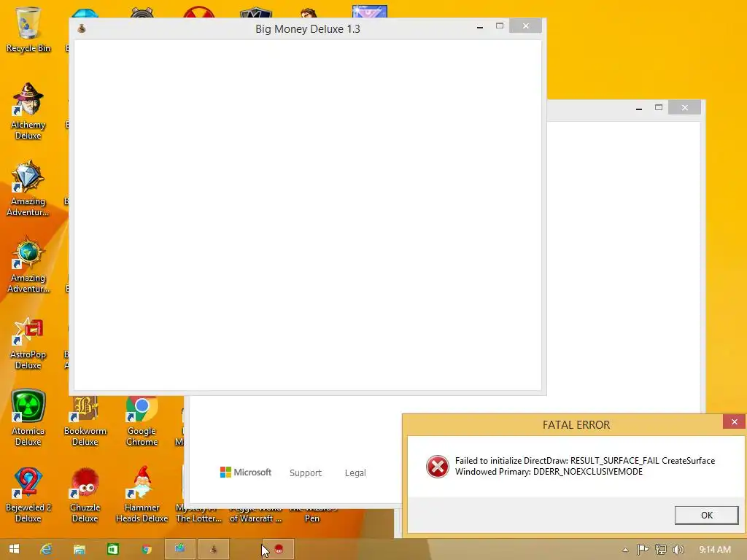Screen dimensions: 747x560
Task: Switch to the blue monitor app on taskbar
Action: [180, 549]
